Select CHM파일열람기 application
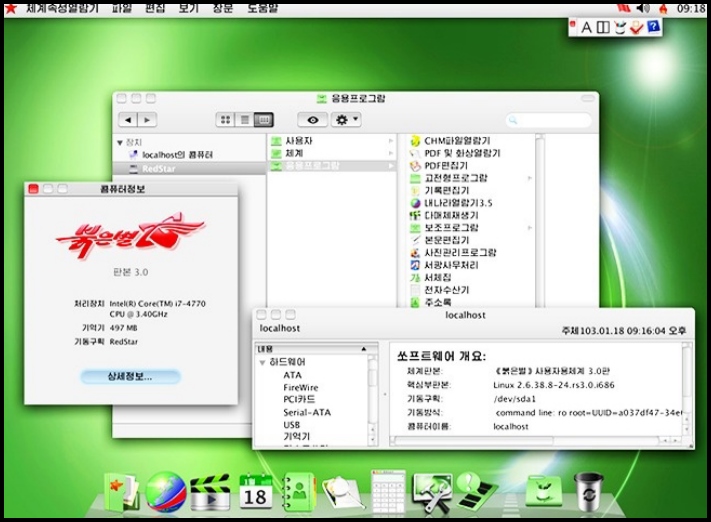Image resolution: width=711 pixels, height=522 pixels. point(457,141)
